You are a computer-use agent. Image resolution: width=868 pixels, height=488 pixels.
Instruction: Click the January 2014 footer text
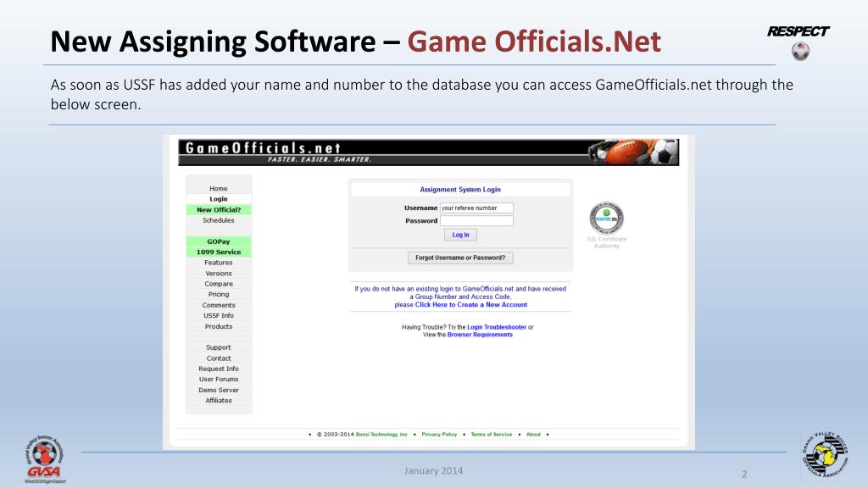click(433, 471)
